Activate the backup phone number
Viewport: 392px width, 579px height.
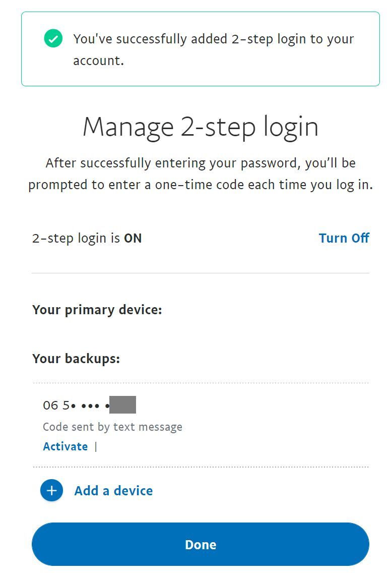coord(66,446)
